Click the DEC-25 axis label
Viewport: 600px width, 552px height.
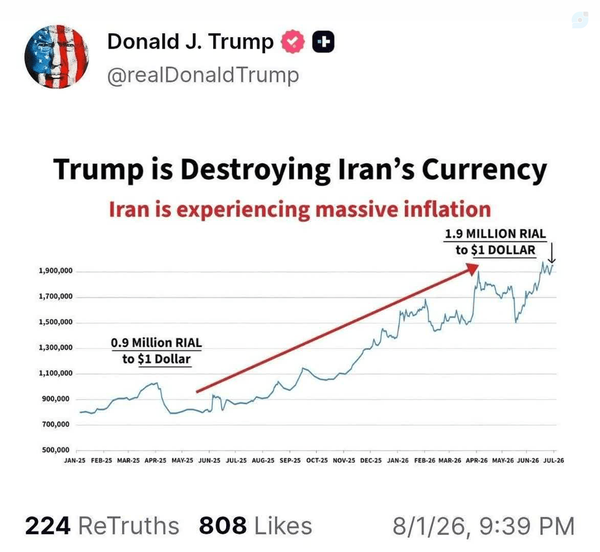371,461
